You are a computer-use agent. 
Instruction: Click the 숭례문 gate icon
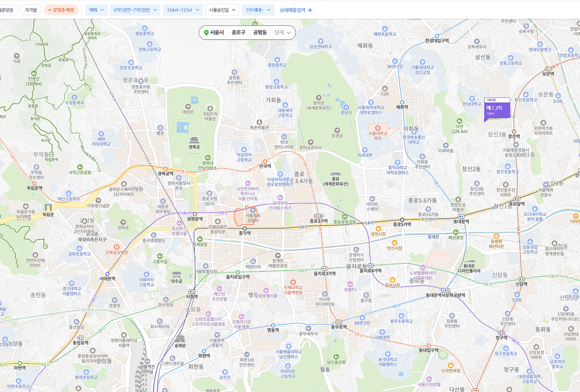(x=180, y=339)
